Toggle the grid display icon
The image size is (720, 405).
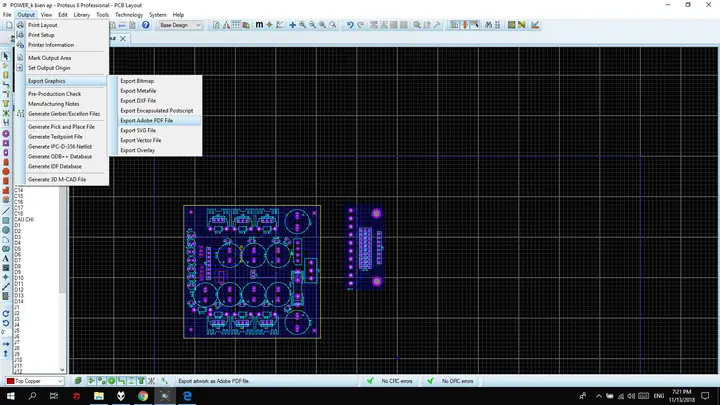(236, 25)
